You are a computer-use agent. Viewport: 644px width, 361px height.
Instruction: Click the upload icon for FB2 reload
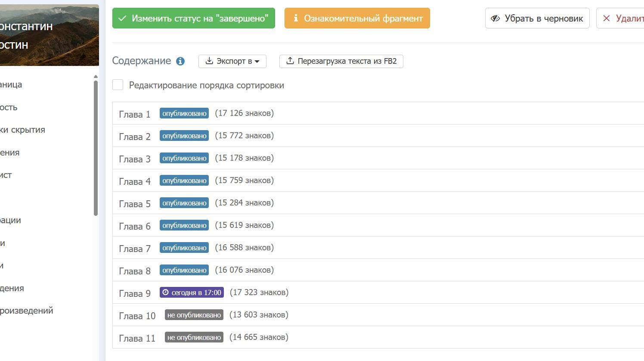290,61
